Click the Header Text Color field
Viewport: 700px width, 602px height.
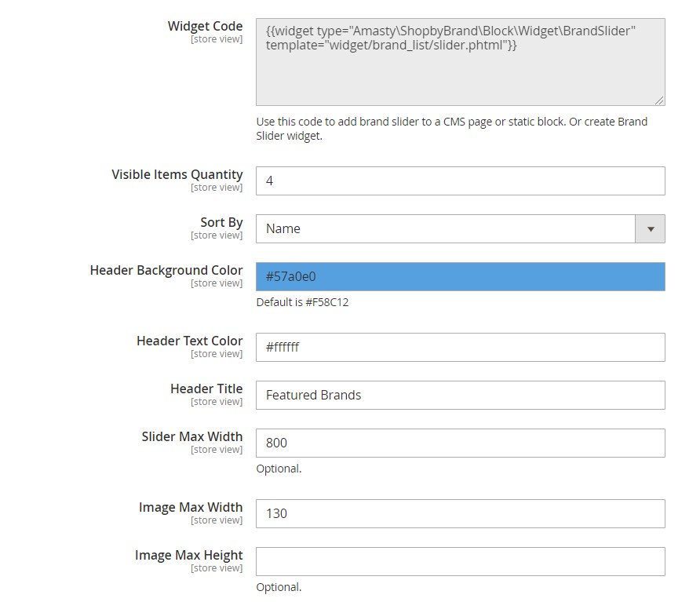click(x=461, y=347)
